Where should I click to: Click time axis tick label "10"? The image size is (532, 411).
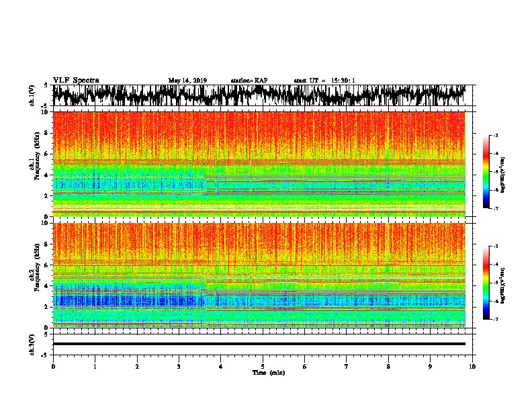pyautogui.click(x=472, y=367)
